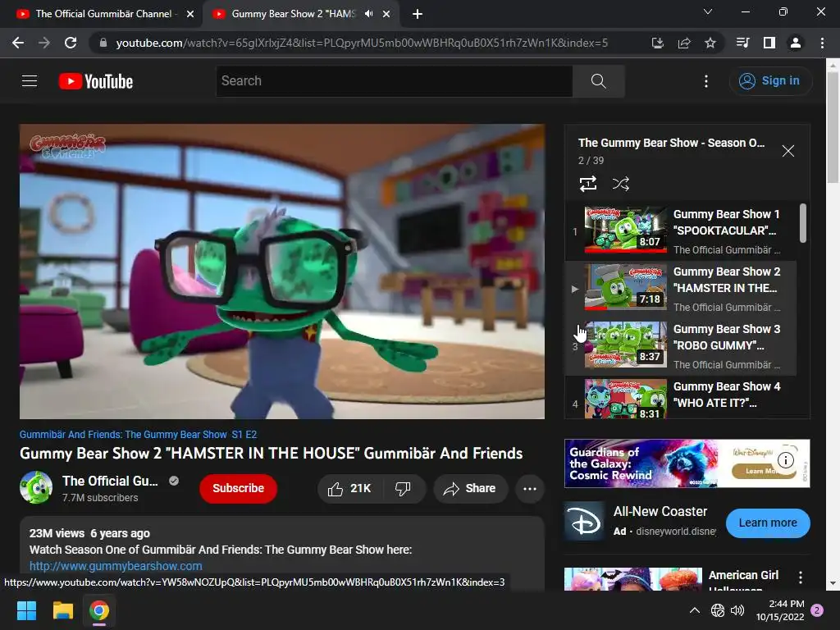
Task: Open YouTube settings three-dot menu in header
Action: point(706,81)
